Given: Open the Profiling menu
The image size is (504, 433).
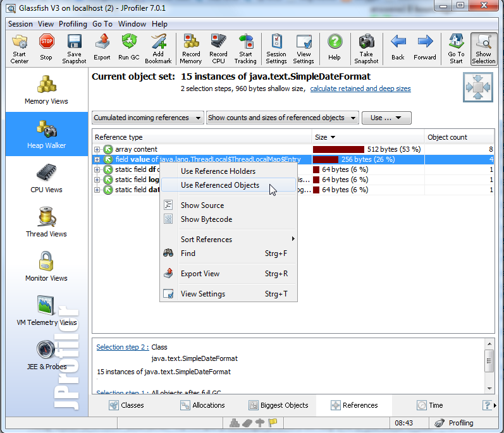Looking at the screenshot, I should [73, 24].
